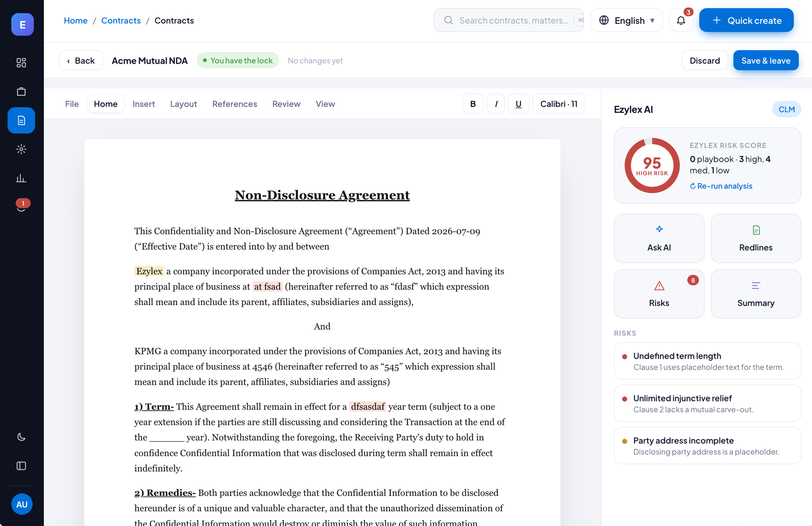Open the Redlines card

756,238
